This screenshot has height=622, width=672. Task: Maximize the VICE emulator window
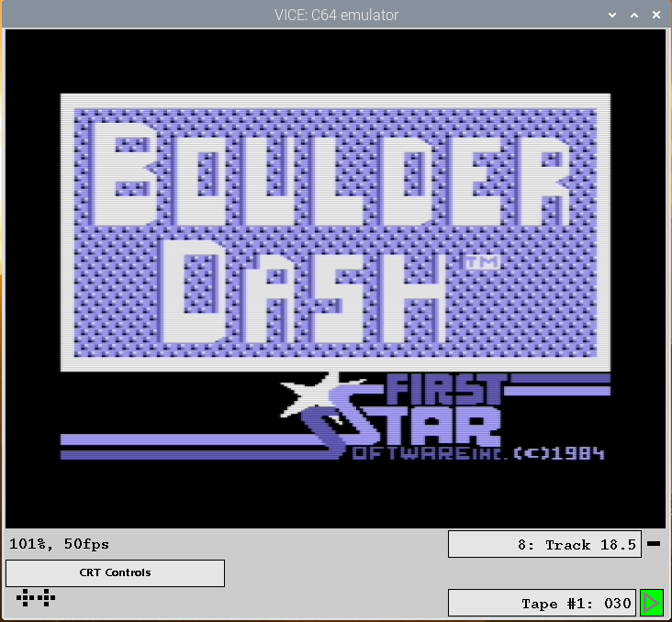(634, 15)
